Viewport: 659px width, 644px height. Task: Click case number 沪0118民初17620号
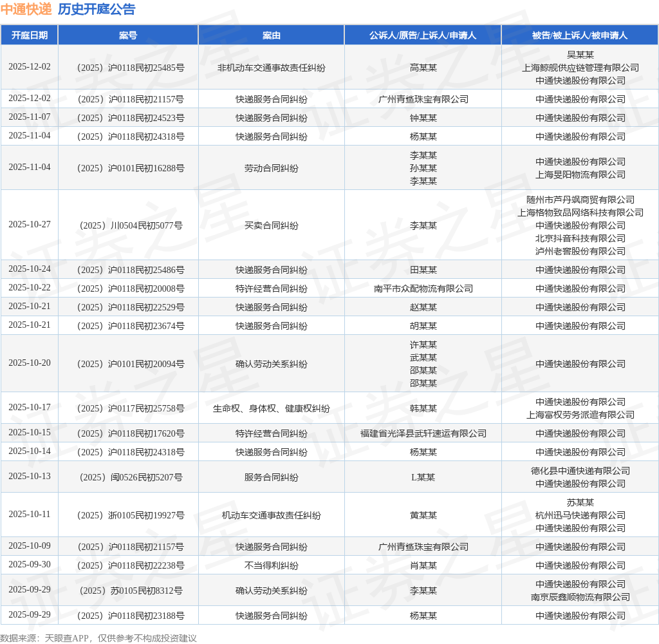coord(131,433)
